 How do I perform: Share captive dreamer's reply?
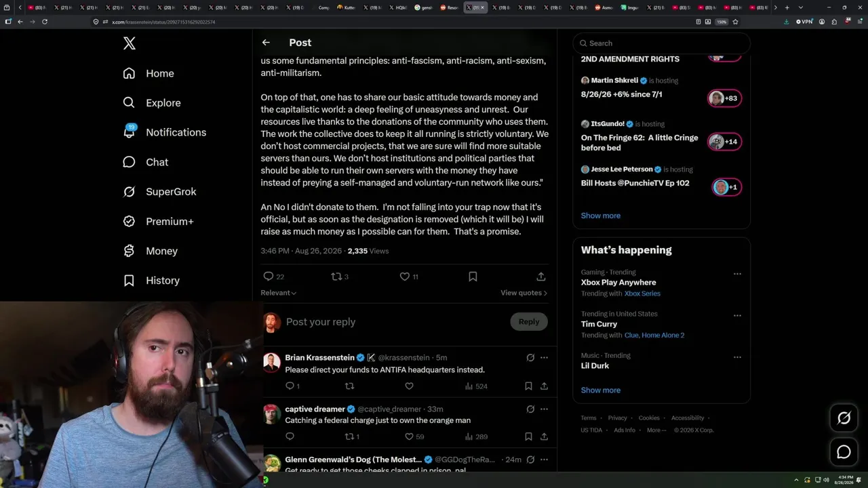click(544, 436)
